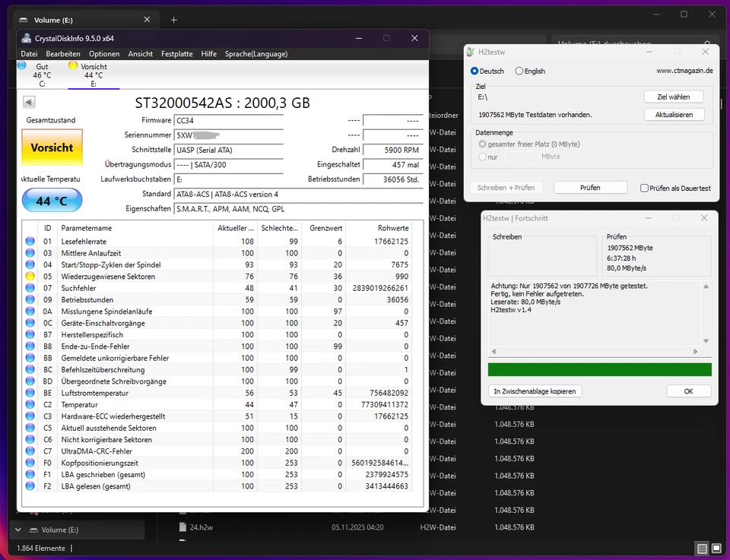Switch Explorer to details view icon

pyautogui.click(x=700, y=549)
